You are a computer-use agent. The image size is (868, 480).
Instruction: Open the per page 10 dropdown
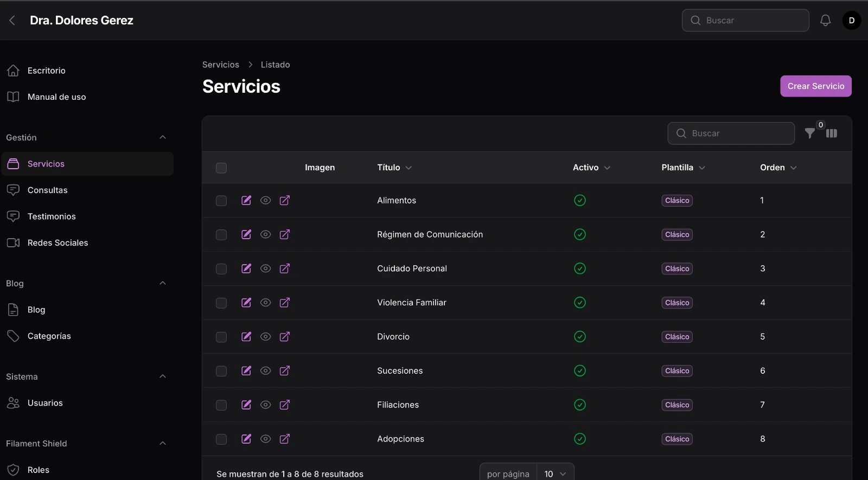pyautogui.click(x=555, y=473)
